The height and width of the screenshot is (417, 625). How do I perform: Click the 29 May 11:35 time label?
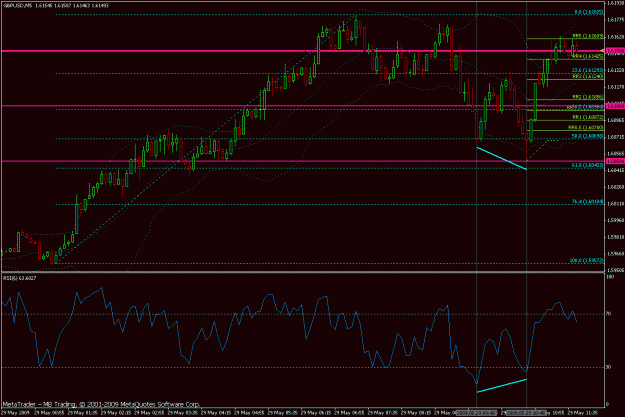point(583,413)
